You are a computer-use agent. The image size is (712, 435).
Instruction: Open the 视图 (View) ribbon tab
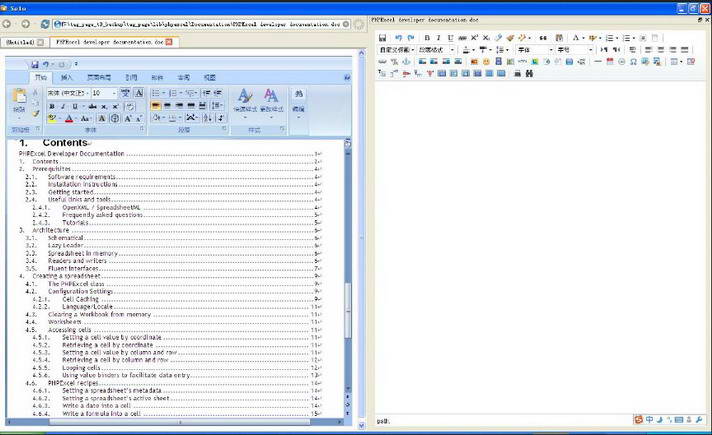[x=209, y=78]
